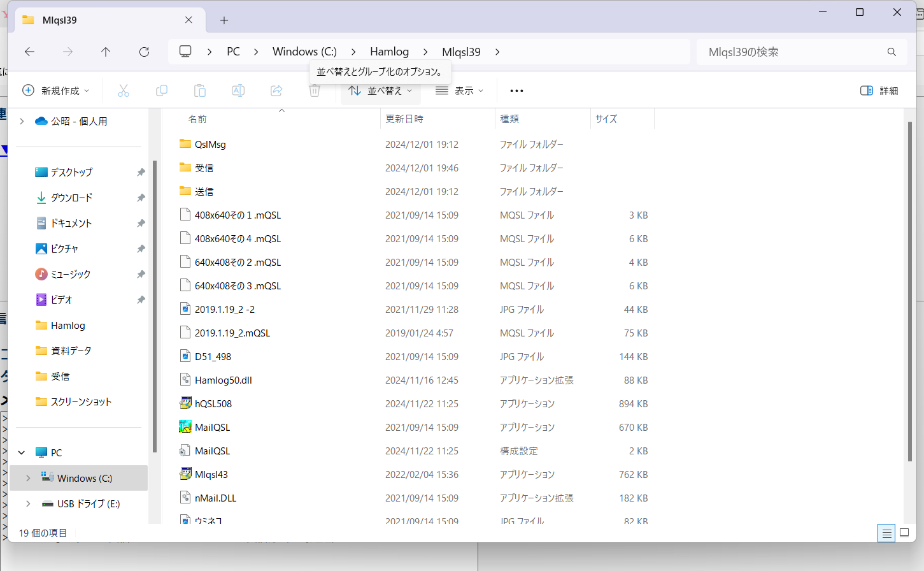Screen dimensions: 924x571
Task: Open the hQSL508 application icon
Action: pos(185,403)
